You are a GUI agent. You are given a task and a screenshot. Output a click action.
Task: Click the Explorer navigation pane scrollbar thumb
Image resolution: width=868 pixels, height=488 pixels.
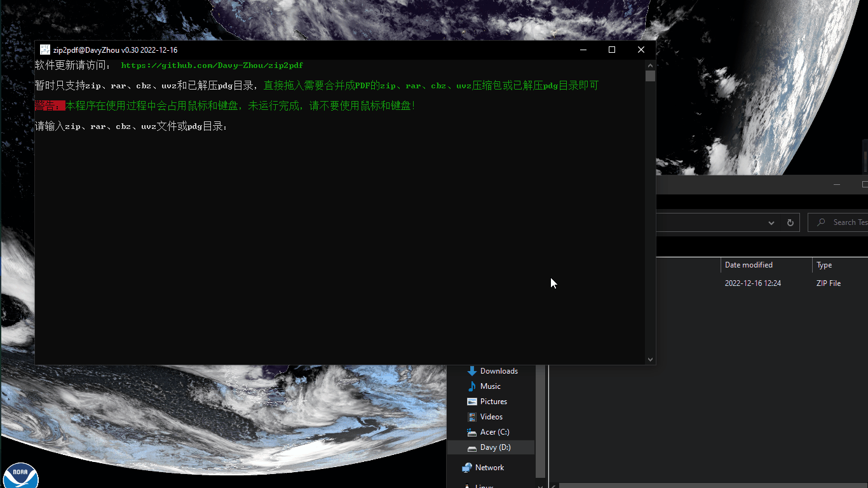pyautogui.click(x=541, y=421)
